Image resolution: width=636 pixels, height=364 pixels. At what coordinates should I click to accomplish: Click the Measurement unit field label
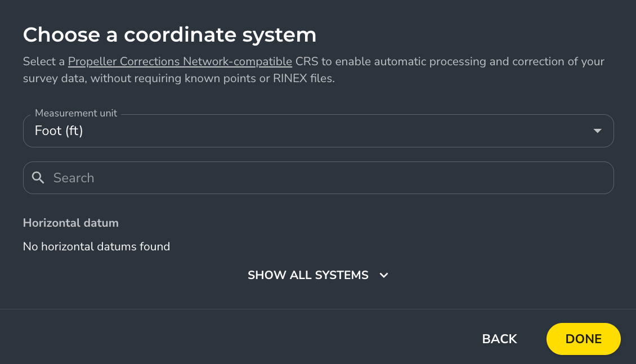[75, 113]
